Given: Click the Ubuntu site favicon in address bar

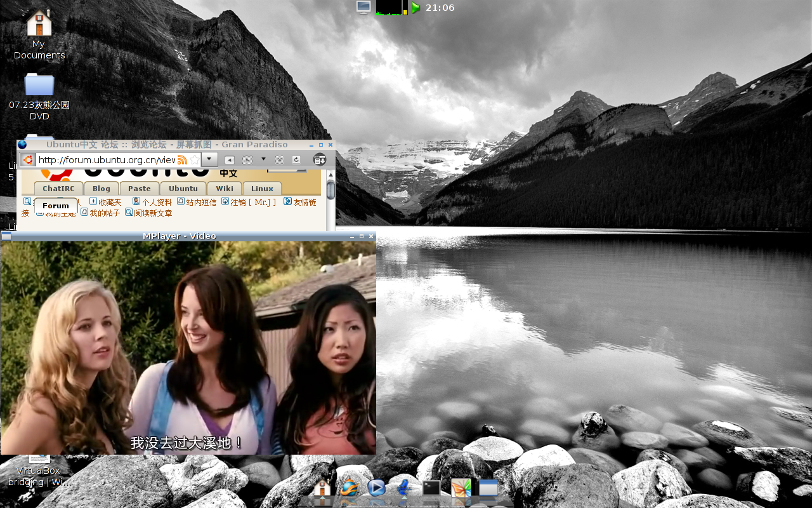Looking at the screenshot, I should (27, 159).
